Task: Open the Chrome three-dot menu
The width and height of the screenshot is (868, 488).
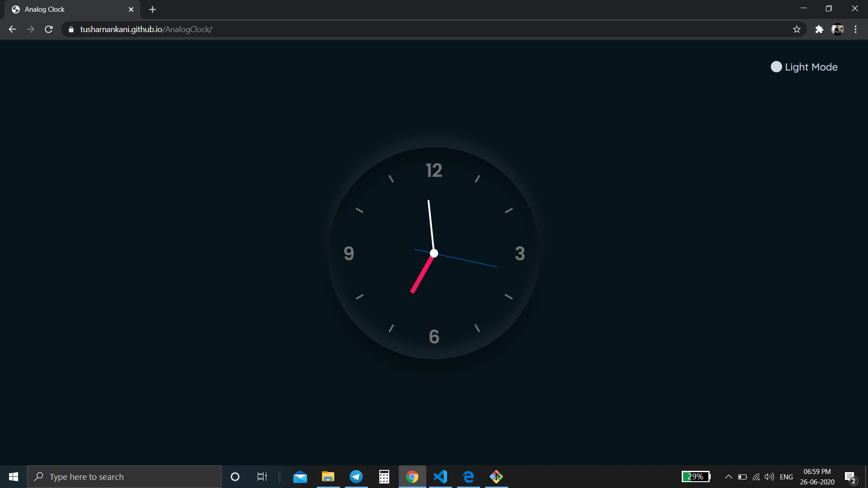Action: [x=855, y=29]
